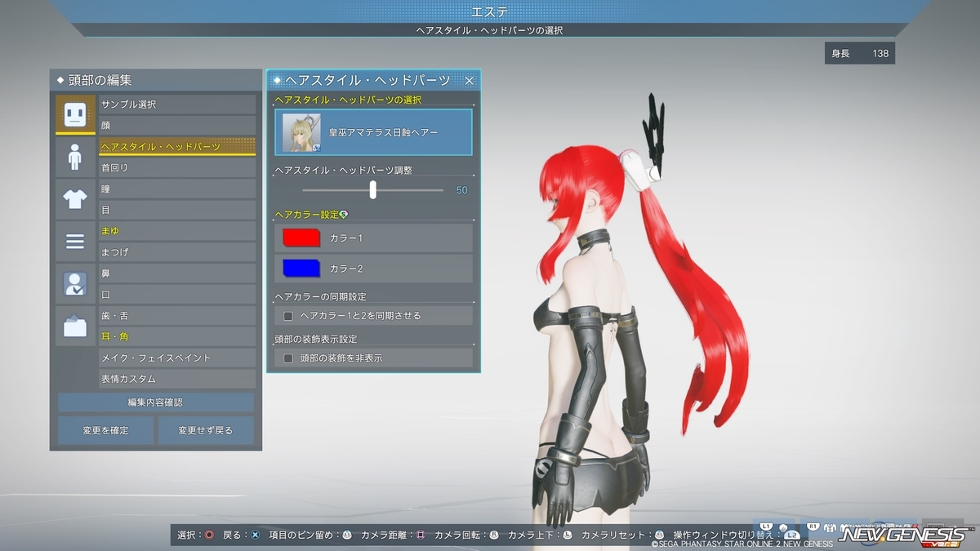Viewport: 980px width, 551px height.
Task: Click the カメラ距離 square button icon
Action: pos(420,535)
